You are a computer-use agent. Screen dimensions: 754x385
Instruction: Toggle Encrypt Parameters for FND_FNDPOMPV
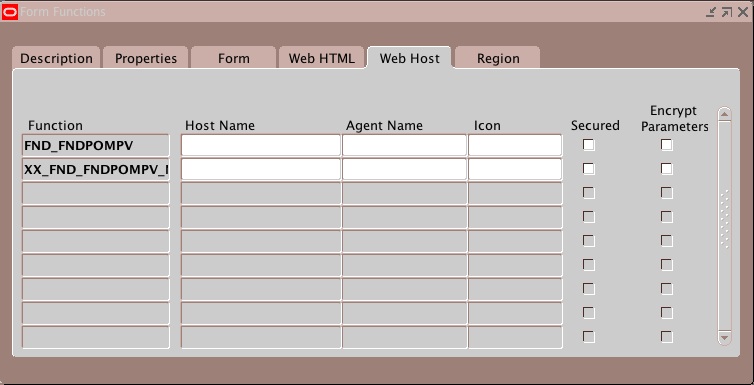pos(666,145)
